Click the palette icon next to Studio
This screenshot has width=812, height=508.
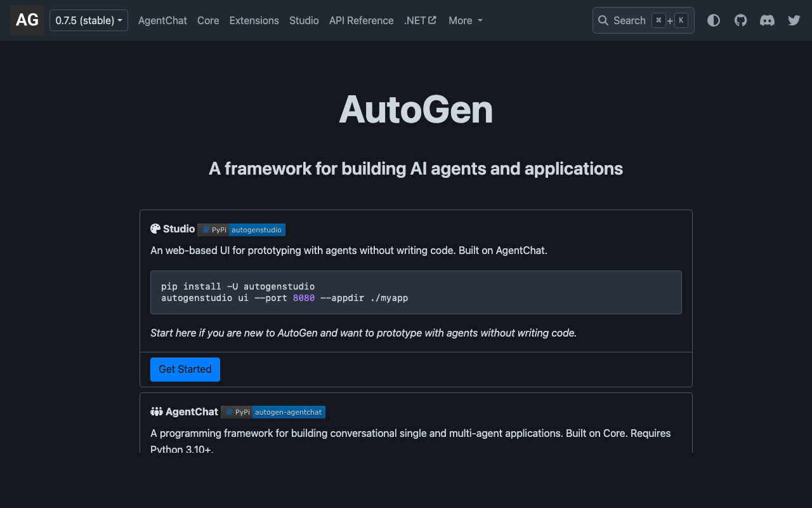pyautogui.click(x=155, y=228)
